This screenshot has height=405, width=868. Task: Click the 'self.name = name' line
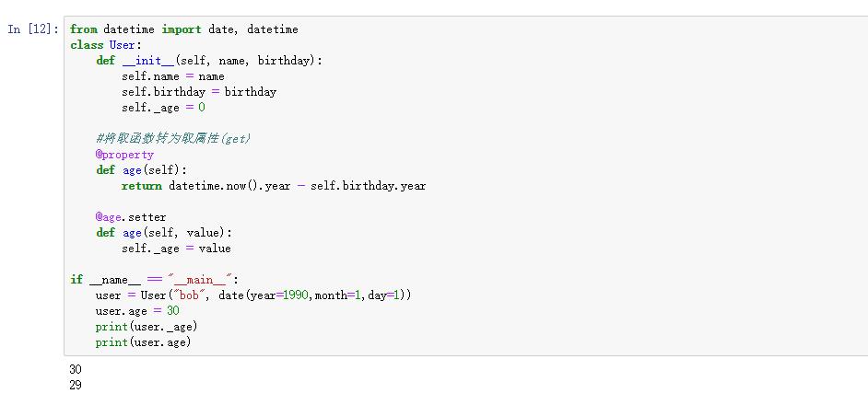tap(172, 76)
